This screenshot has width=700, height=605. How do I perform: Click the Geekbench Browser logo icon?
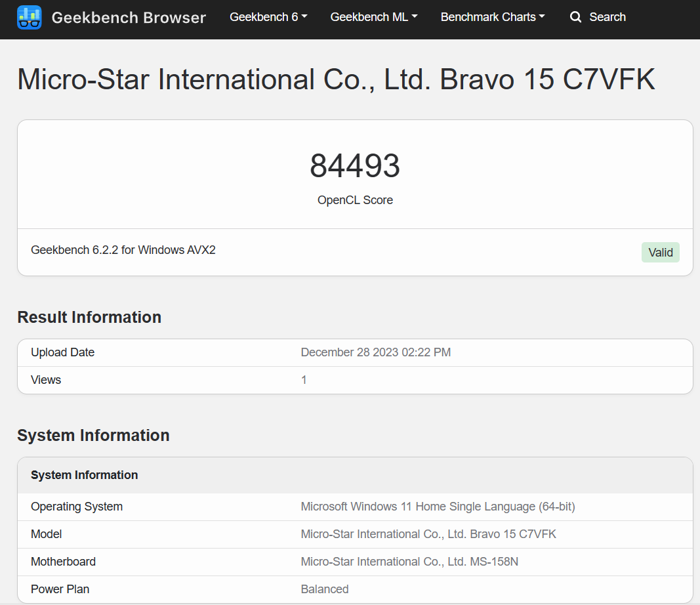(x=29, y=17)
